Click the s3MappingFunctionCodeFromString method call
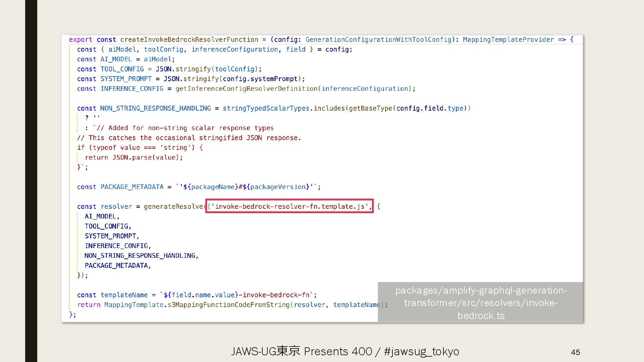The height and width of the screenshot is (362, 644). [229, 305]
